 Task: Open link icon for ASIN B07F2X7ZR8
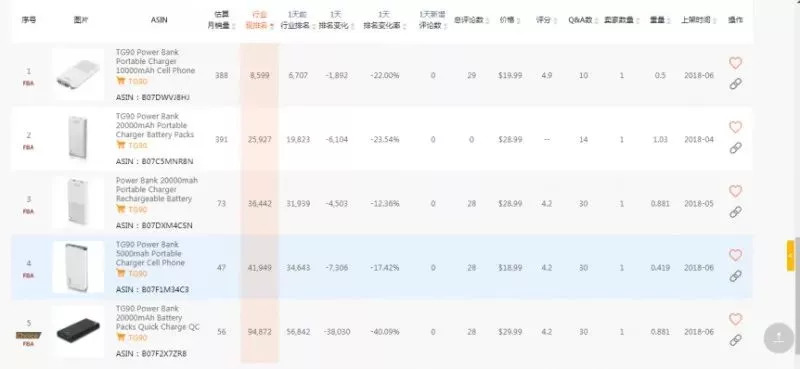[x=735, y=340]
